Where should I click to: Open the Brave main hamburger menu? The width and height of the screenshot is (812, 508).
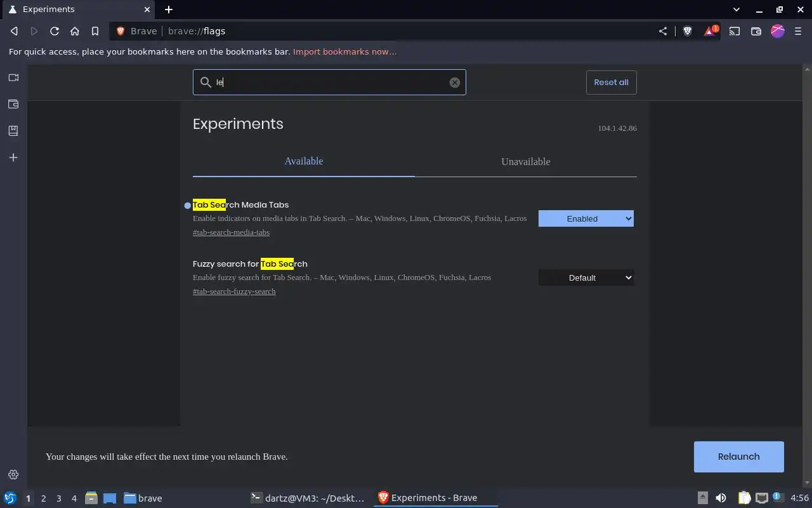click(x=798, y=31)
